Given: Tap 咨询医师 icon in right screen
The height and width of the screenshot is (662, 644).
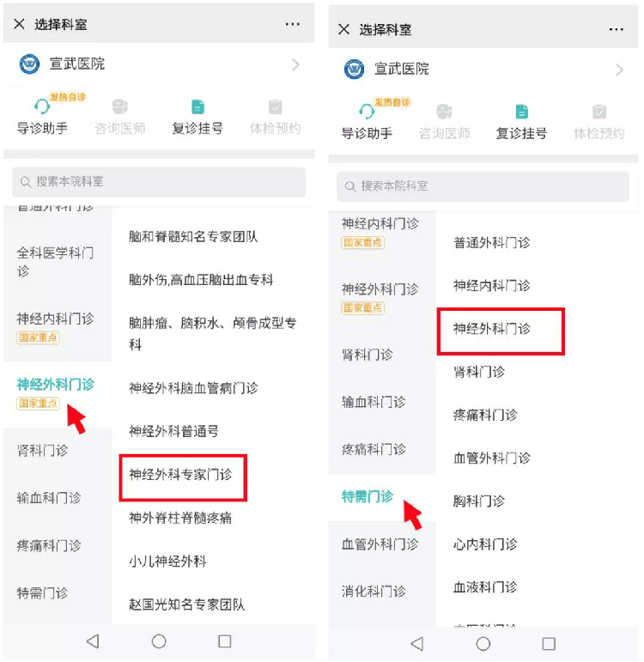Looking at the screenshot, I should [x=444, y=112].
